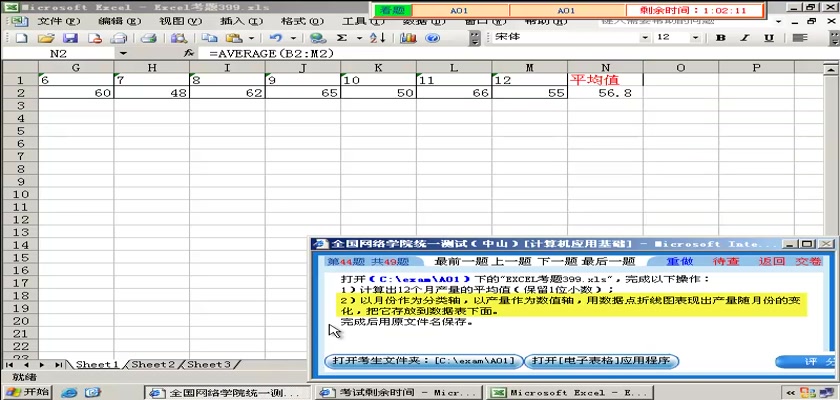The width and height of the screenshot is (840, 400).
Task: Open the 视图 (View) menu
Action: (181, 21)
